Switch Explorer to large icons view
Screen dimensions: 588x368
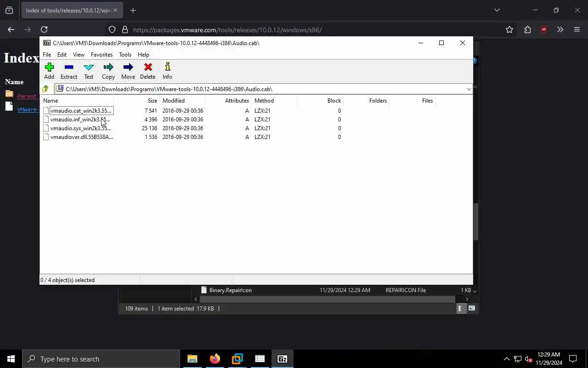tap(471, 309)
